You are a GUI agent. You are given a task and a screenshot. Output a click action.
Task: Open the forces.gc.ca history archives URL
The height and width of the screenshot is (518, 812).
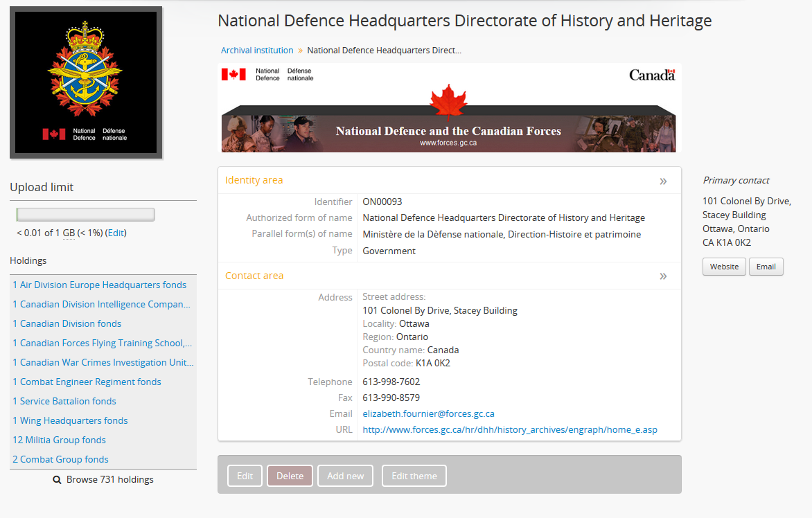tap(509, 430)
